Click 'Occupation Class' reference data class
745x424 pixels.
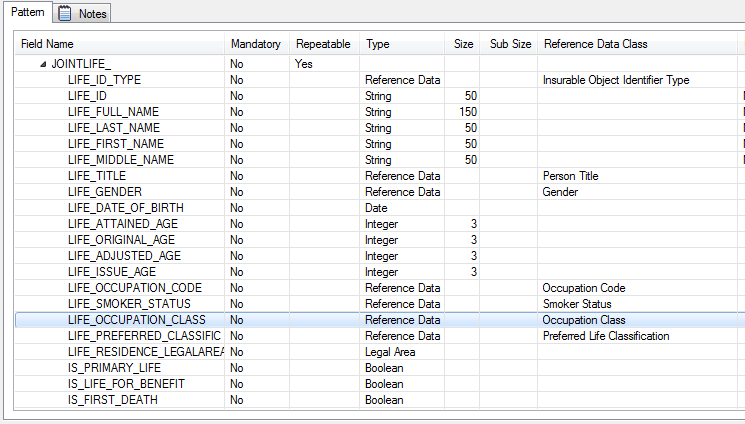tap(583, 320)
